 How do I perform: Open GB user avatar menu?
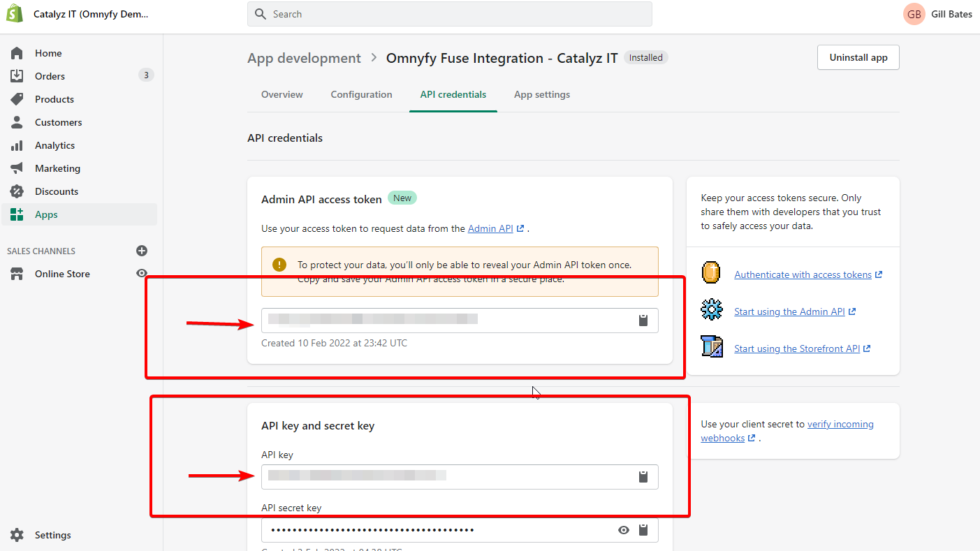[x=914, y=14]
